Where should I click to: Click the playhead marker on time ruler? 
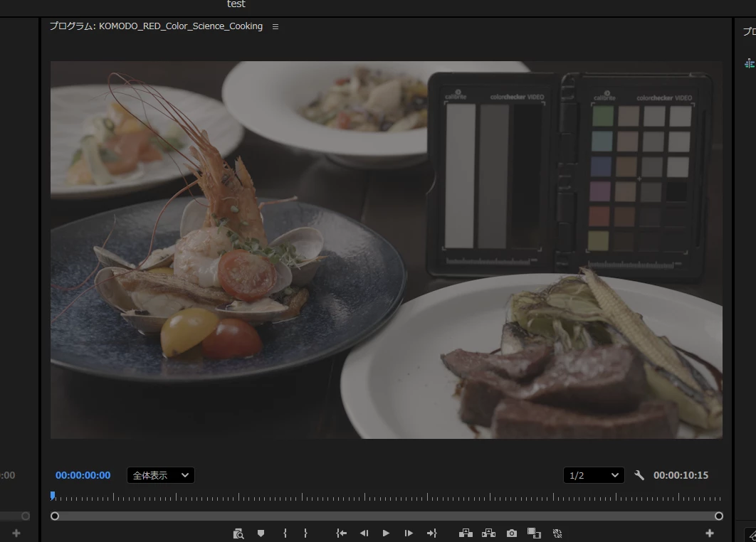pyautogui.click(x=53, y=495)
